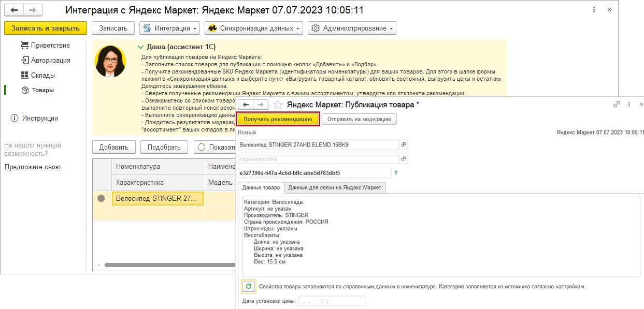Click the Подобрать button above the table
The width and height of the screenshot is (644, 309).
(x=164, y=147)
